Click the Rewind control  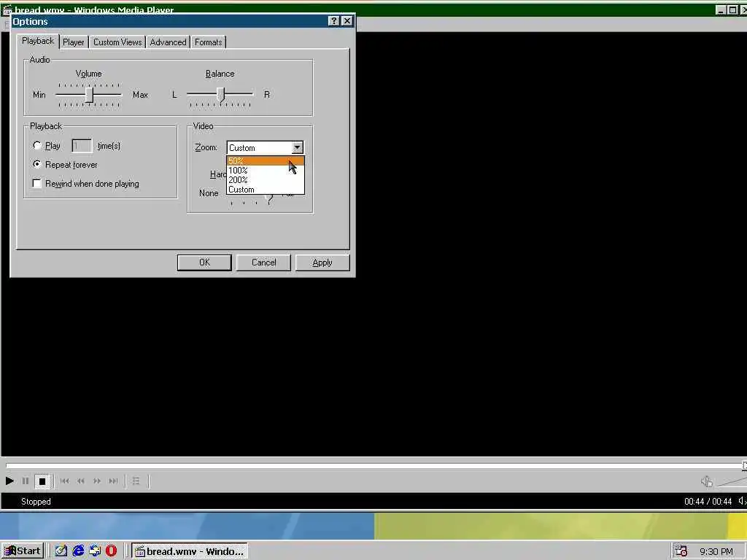[x=80, y=481]
